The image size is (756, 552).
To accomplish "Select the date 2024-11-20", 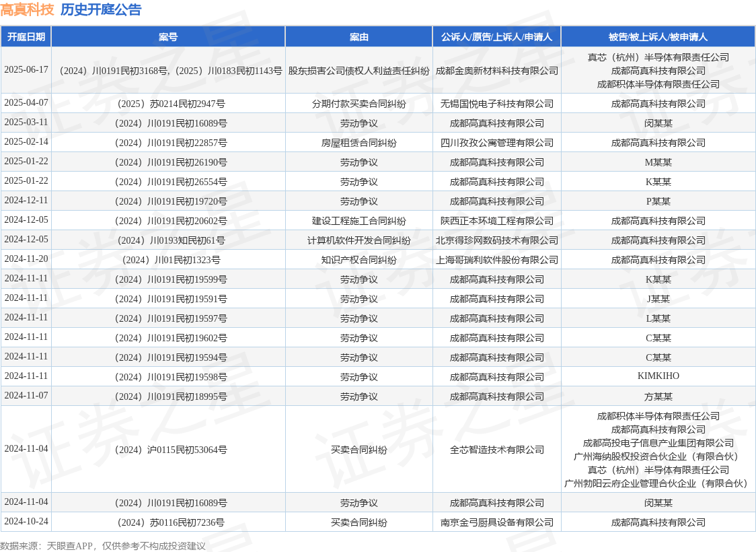I will point(26,258).
